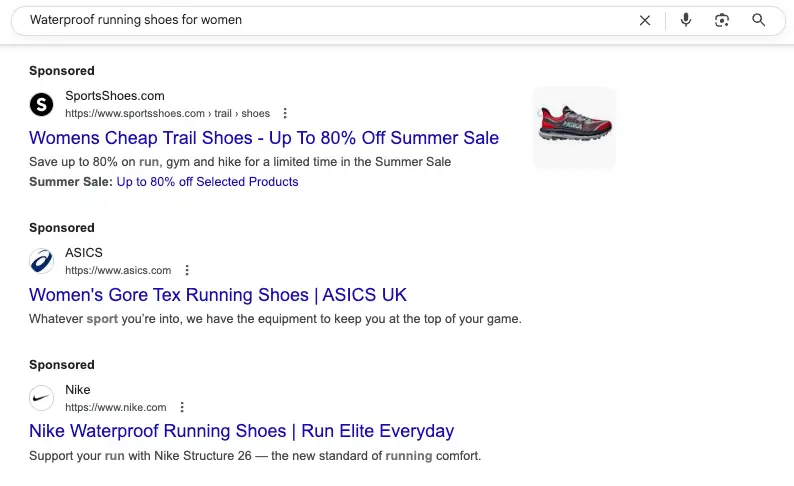Viewport: 794px width, 486px height.
Task: Start voice search with the microphone icon
Action: (686, 20)
